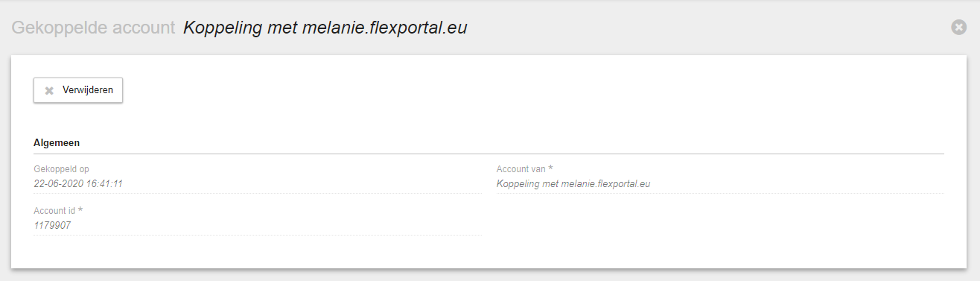Image resolution: width=980 pixels, height=281 pixels.
Task: Click the divider line beneath Algemeen
Action: [489, 154]
